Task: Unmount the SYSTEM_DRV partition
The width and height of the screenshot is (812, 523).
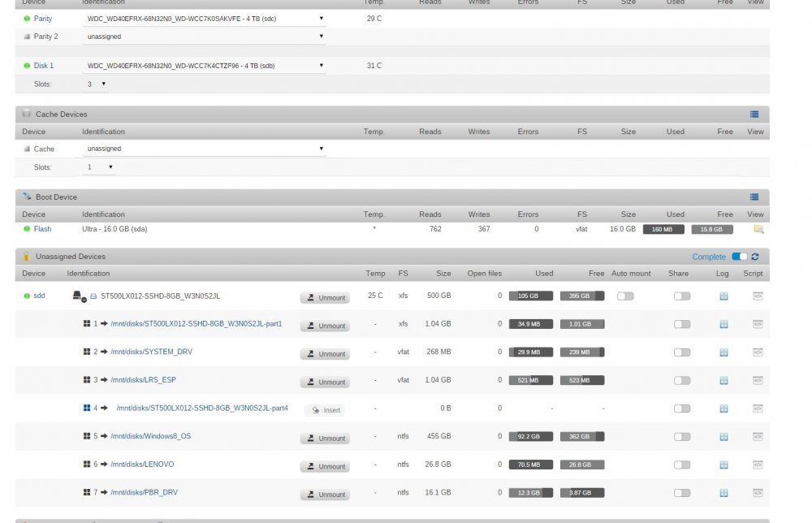Action: [x=326, y=353]
